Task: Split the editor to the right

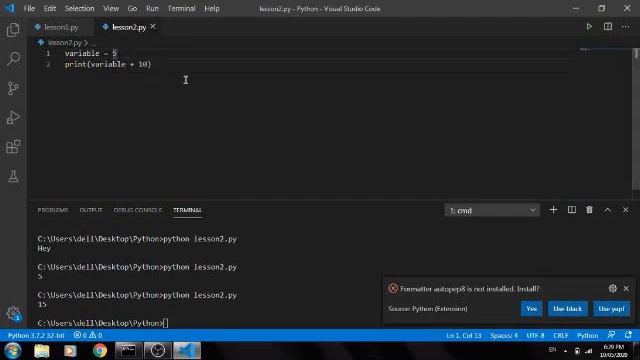Action: (x=608, y=27)
